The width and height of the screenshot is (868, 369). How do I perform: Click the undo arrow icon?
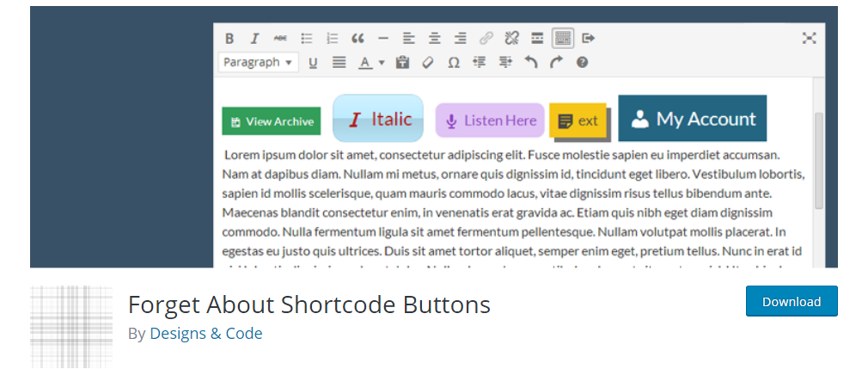[531, 62]
